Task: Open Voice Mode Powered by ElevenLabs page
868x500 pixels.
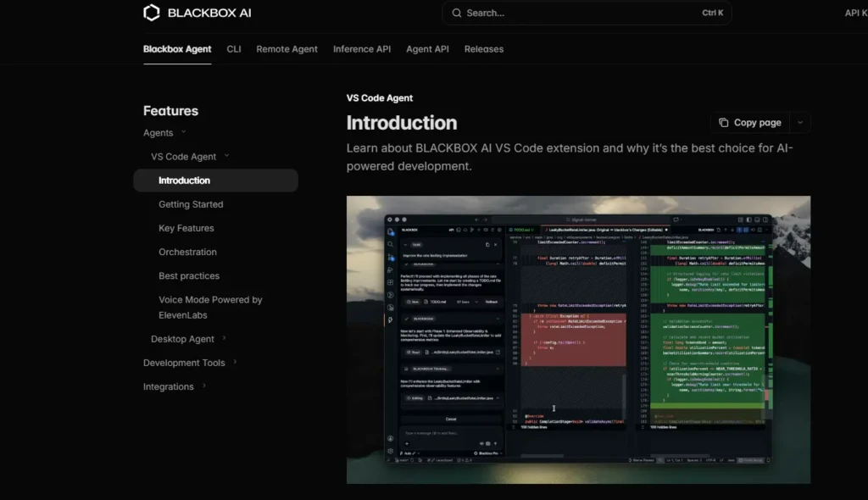Action: coord(210,308)
